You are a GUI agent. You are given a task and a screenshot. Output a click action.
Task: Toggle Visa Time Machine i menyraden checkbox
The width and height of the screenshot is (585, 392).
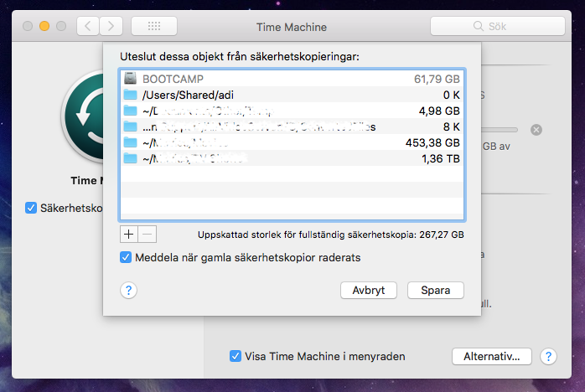[x=236, y=356]
